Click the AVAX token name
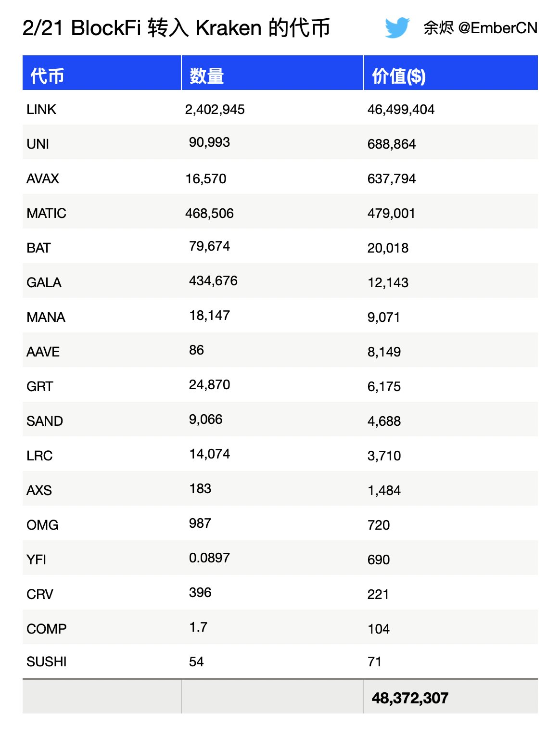The height and width of the screenshot is (738, 560). click(x=43, y=179)
